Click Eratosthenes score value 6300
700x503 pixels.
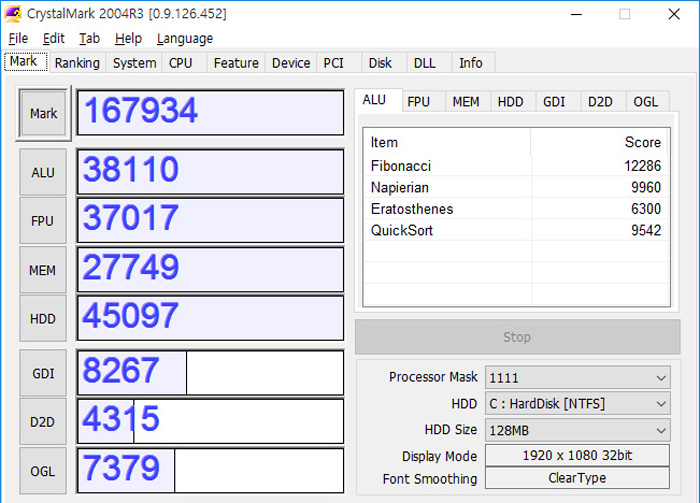point(646,209)
